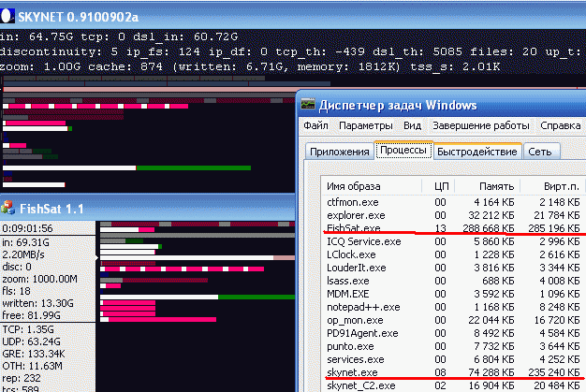Switch to the Быстродействие tab
The height and width of the screenshot is (392, 586).
coord(476,152)
